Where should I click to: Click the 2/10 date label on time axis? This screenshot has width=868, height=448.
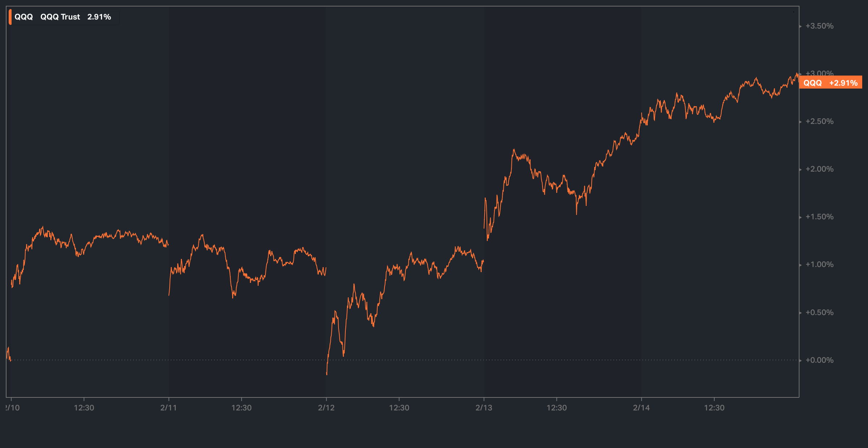tap(13, 408)
